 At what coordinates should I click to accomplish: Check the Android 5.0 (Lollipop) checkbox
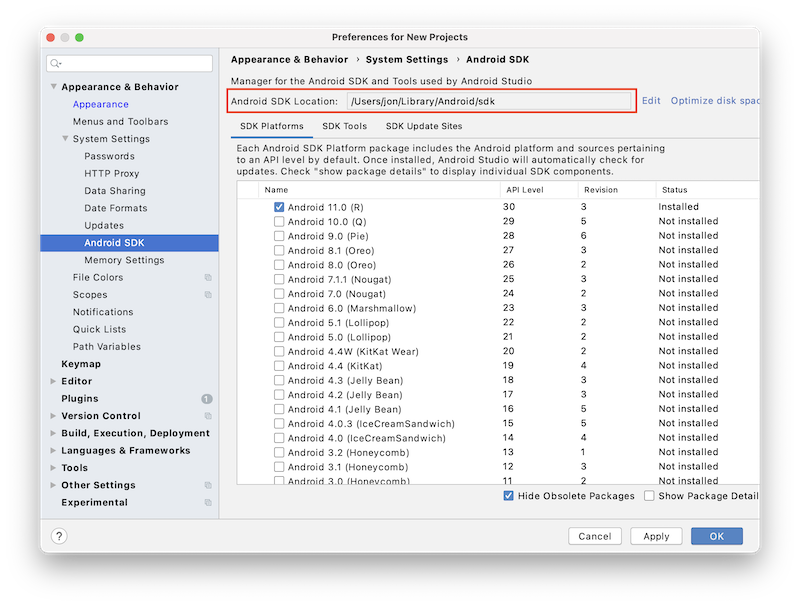[279, 337]
